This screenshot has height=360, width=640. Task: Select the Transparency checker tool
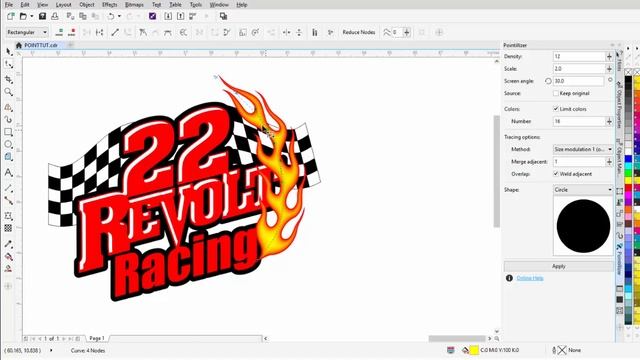[x=9, y=228]
